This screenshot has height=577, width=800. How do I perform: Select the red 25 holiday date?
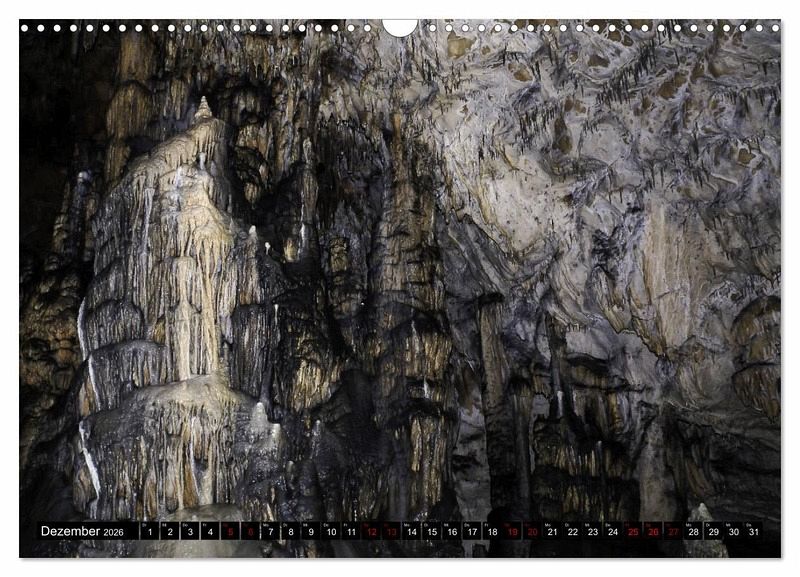click(x=633, y=532)
